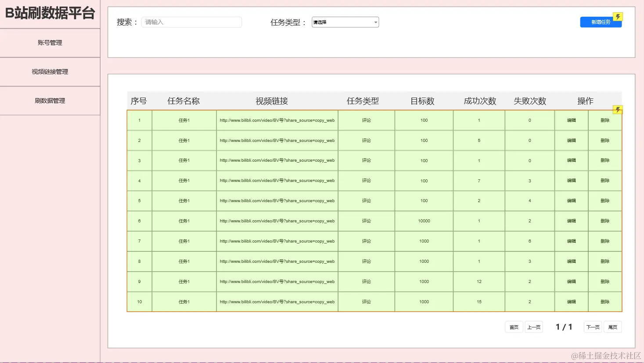
Task: Choose 删除 on row 4
Action: (605, 181)
